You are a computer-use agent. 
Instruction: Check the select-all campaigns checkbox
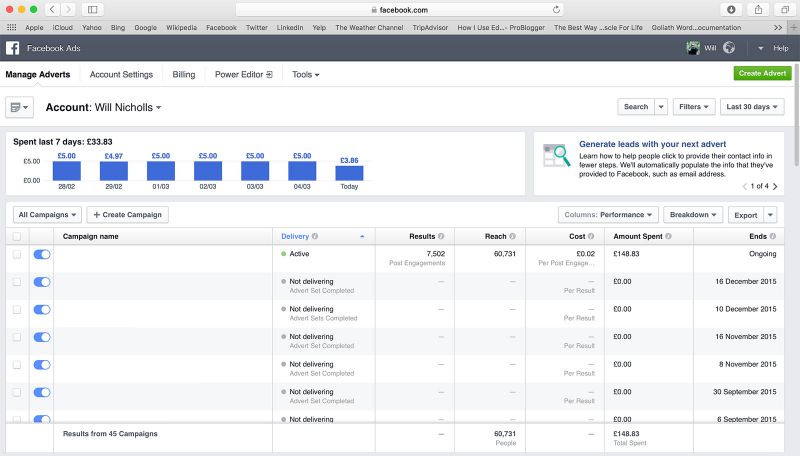(17, 236)
